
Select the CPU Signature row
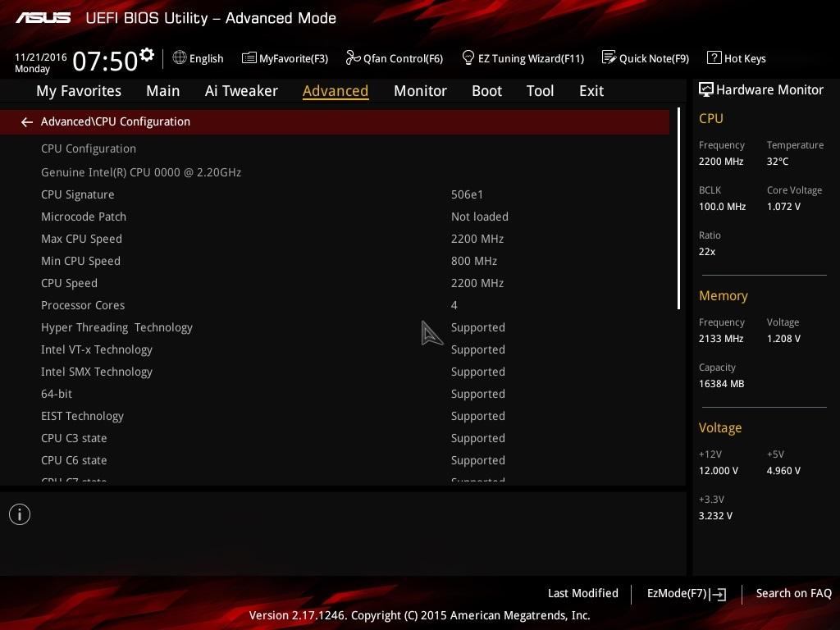[335, 194]
